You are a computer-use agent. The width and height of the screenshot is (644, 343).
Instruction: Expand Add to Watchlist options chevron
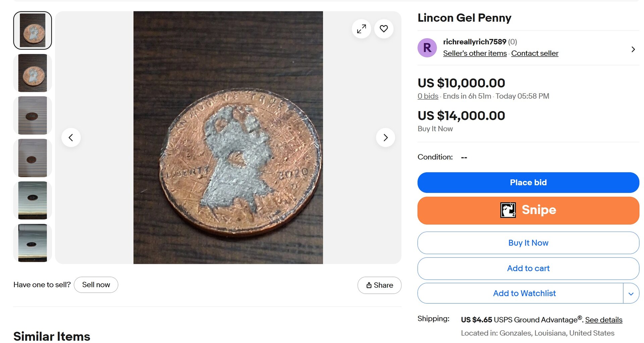632,293
